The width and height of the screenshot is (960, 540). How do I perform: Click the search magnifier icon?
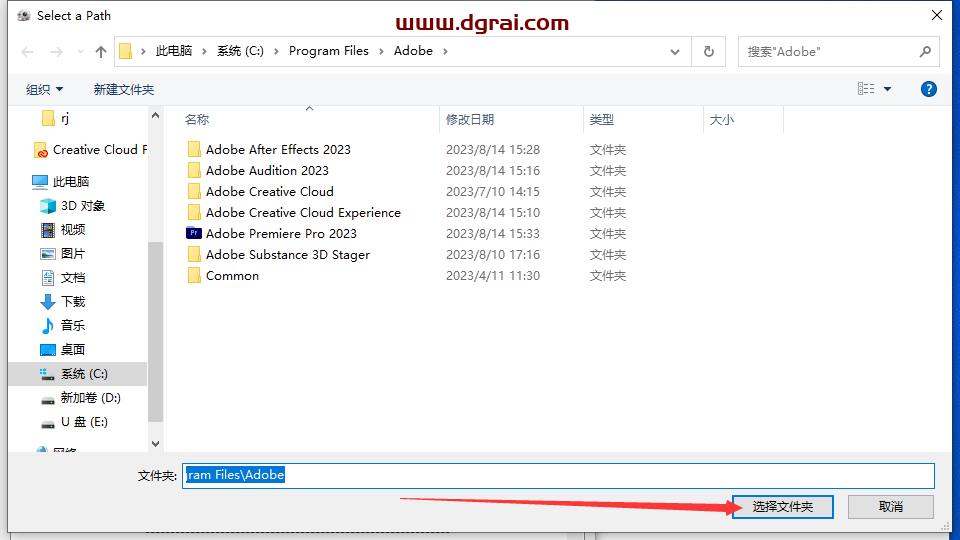coord(926,51)
